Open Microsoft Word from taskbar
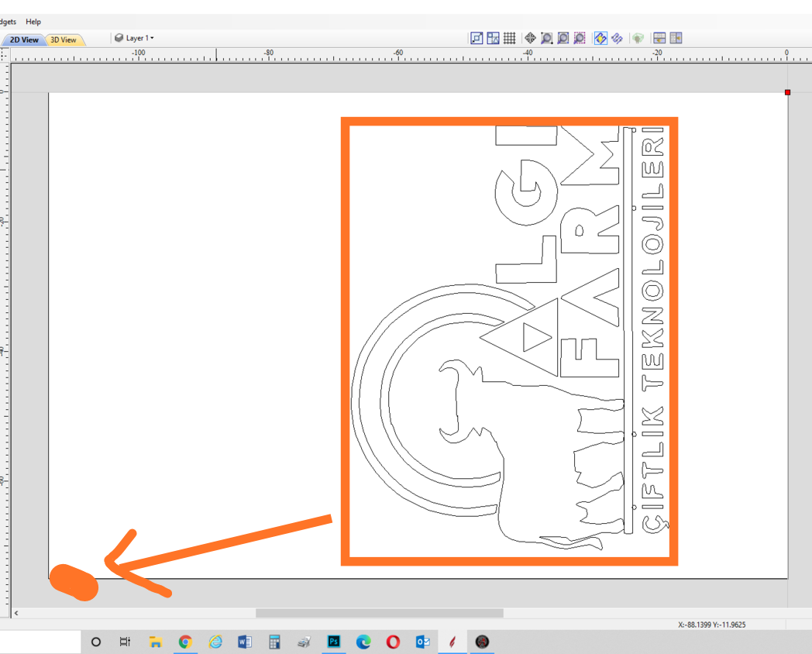 pyautogui.click(x=244, y=642)
